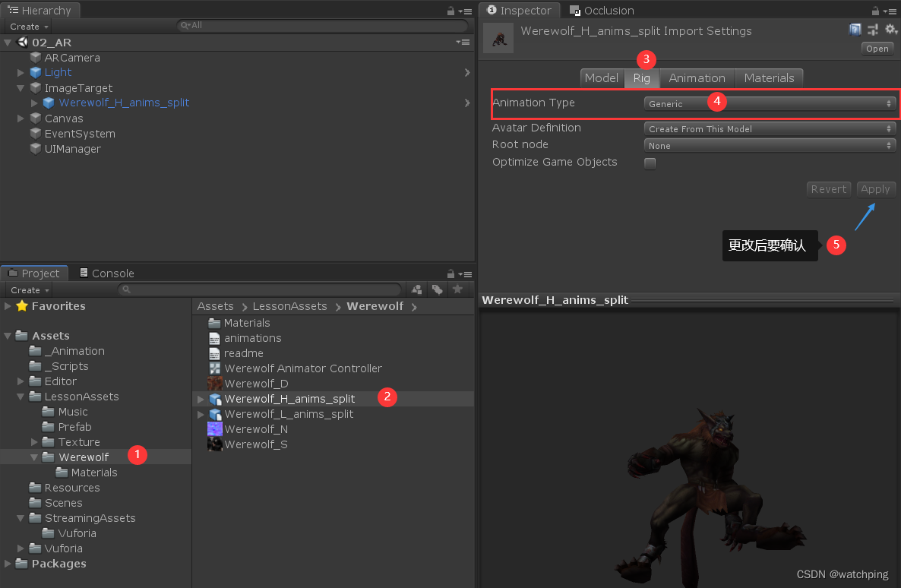Screen dimensions: 901x588
Task: Switch to the Model tab
Action: [x=602, y=78]
